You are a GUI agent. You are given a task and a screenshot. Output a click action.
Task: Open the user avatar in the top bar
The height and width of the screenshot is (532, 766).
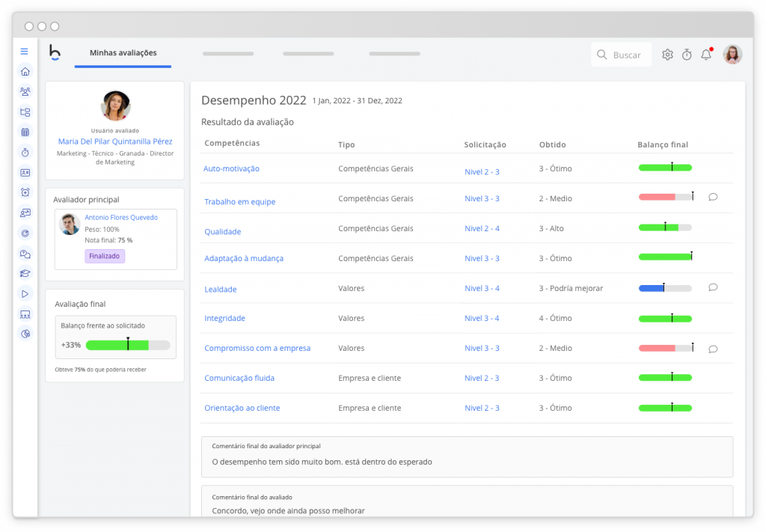732,55
